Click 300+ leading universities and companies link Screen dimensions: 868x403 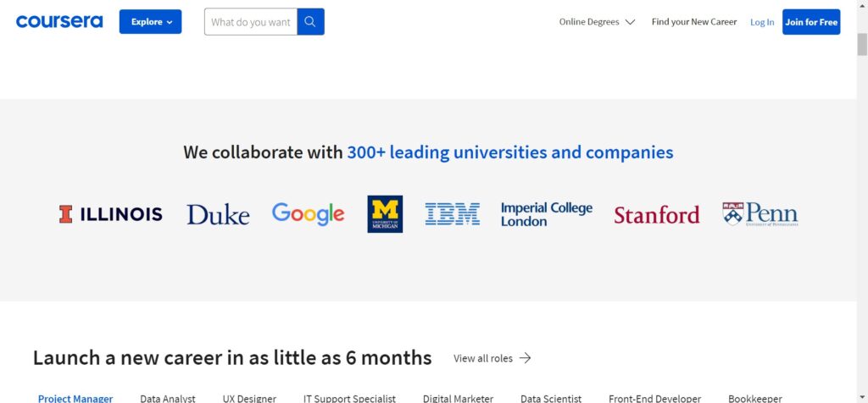[509, 152]
